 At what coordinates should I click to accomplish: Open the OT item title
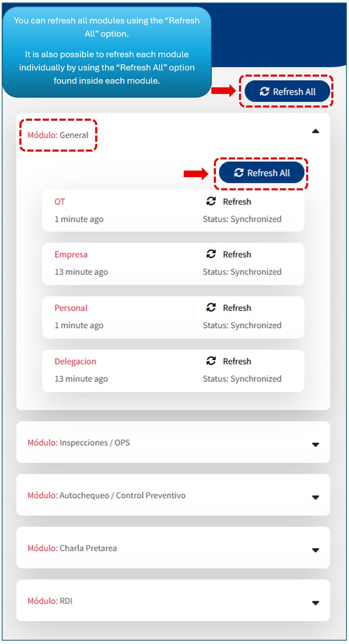(x=60, y=201)
